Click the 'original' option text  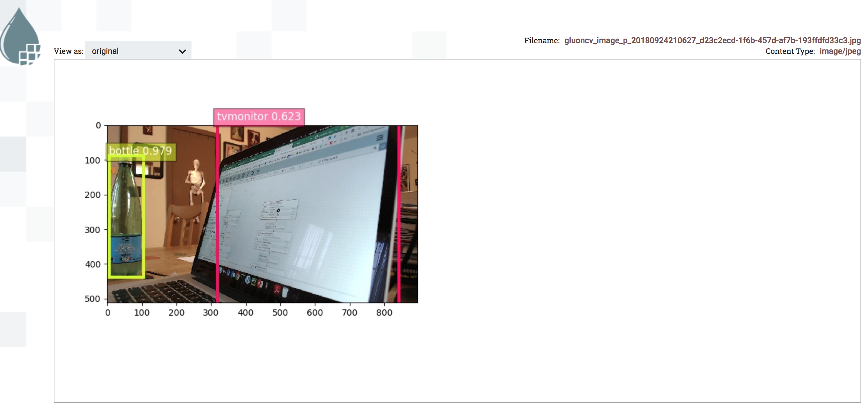105,51
